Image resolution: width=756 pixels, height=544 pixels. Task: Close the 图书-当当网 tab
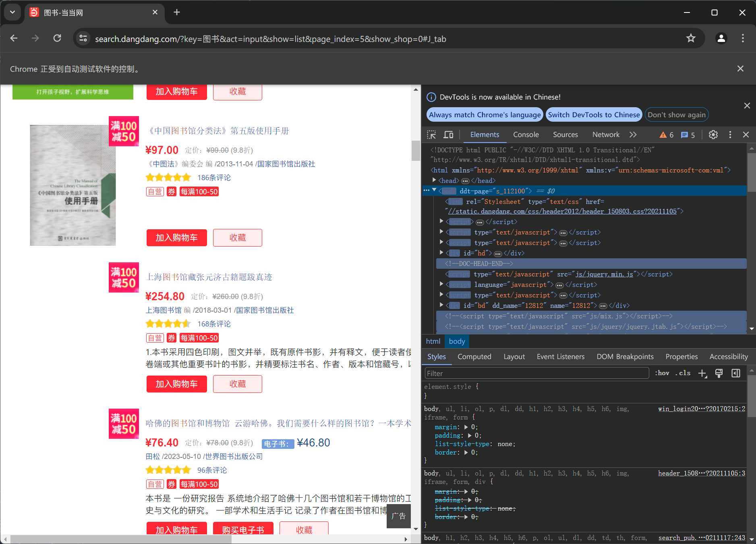155,12
